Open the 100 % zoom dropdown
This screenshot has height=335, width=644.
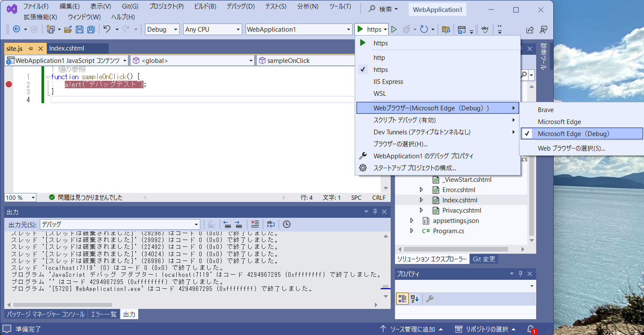tap(21, 198)
